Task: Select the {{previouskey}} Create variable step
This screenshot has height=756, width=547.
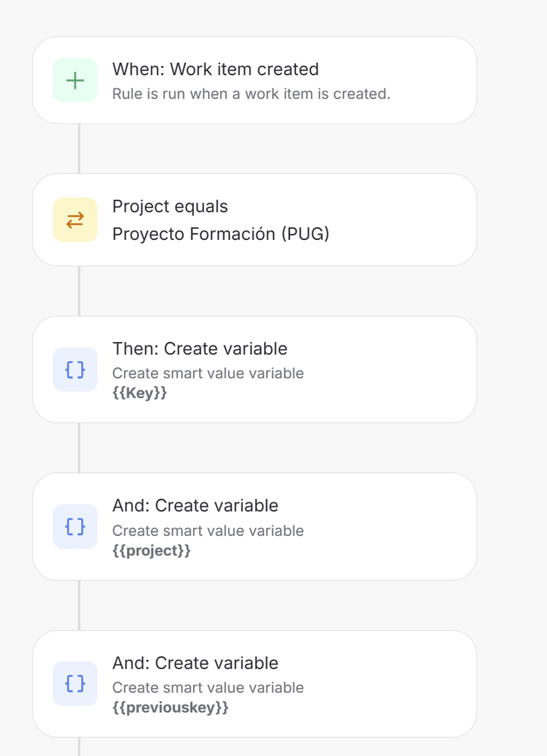Action: 254,683
